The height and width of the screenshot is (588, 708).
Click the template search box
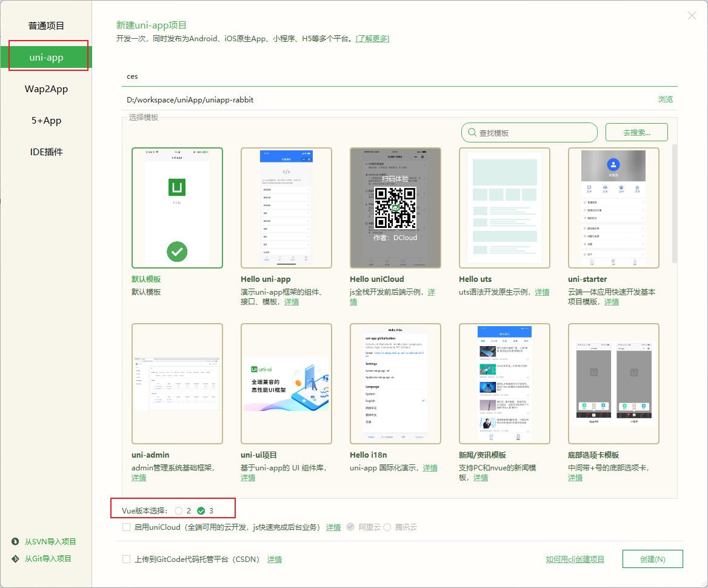(x=529, y=133)
